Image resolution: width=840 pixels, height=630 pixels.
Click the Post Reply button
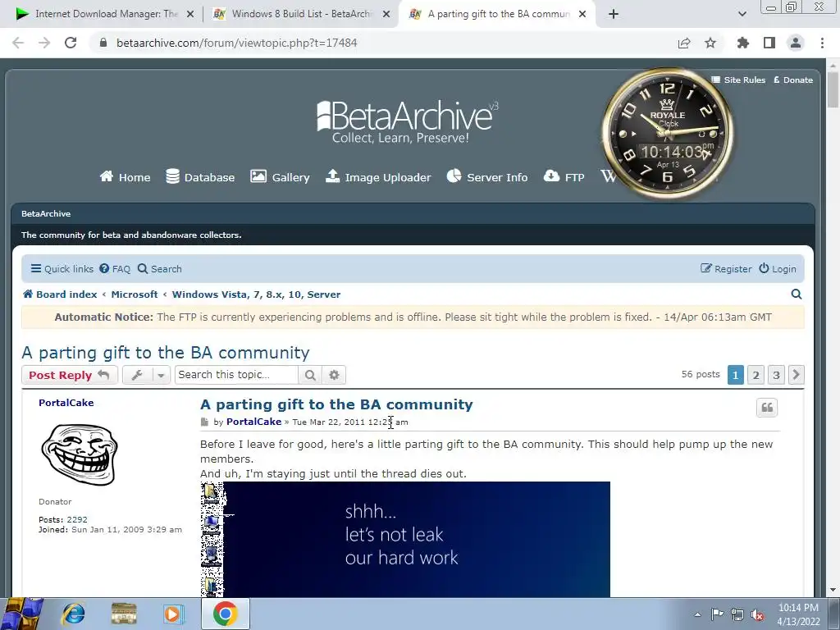[70, 375]
